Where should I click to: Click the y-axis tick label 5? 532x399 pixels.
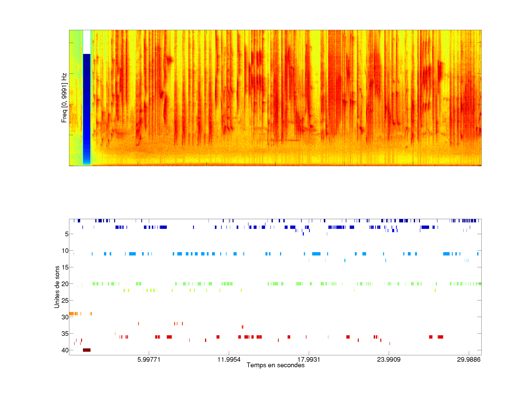67,234
